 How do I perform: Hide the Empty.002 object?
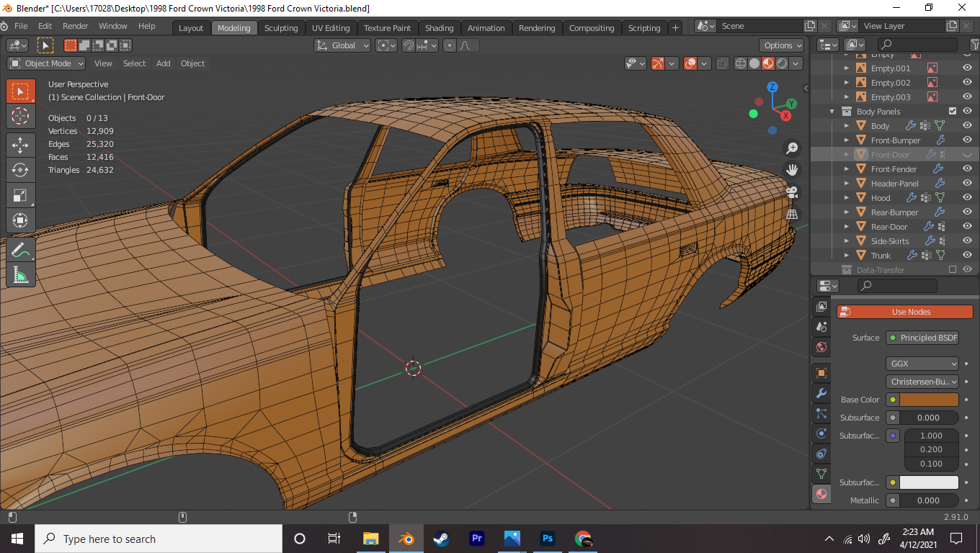(967, 83)
